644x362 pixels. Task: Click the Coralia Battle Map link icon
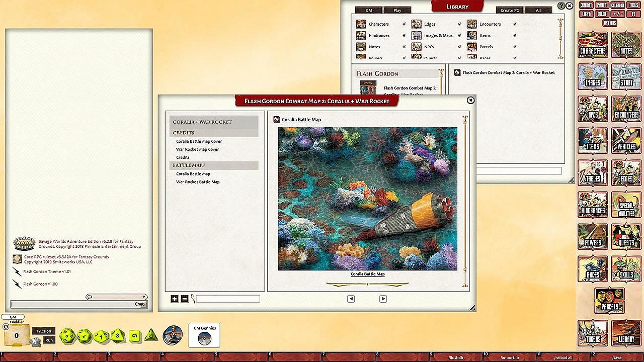coord(276,119)
